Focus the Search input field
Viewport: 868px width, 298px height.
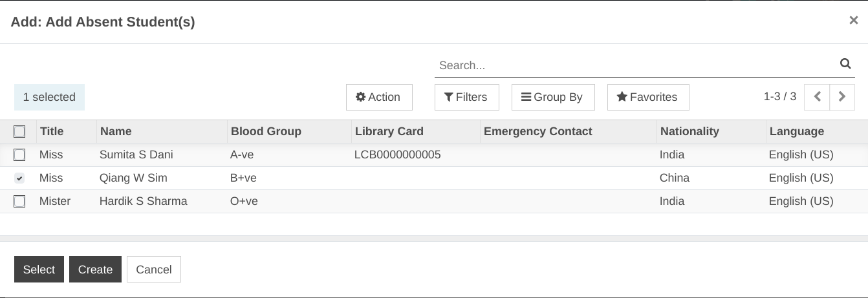click(636, 65)
